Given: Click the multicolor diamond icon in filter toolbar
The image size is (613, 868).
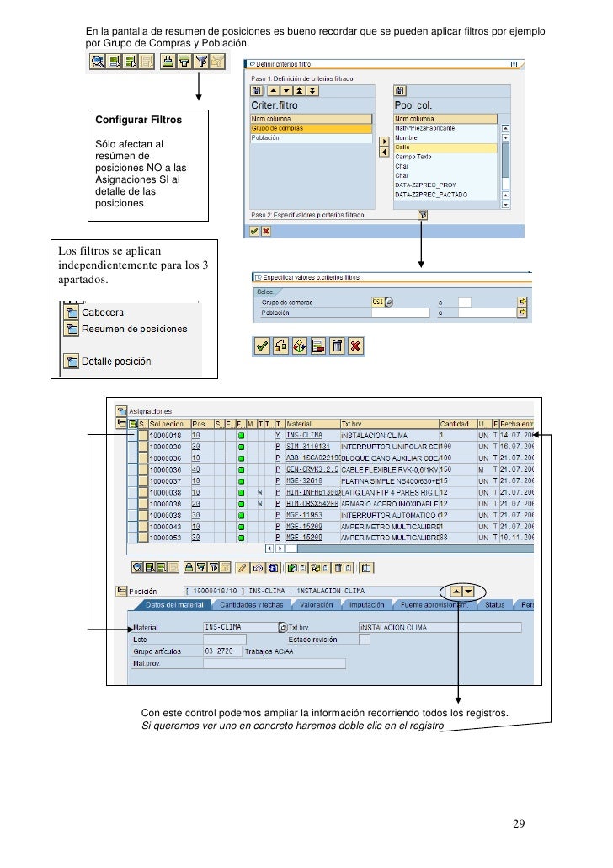Looking at the screenshot, I should [299, 346].
